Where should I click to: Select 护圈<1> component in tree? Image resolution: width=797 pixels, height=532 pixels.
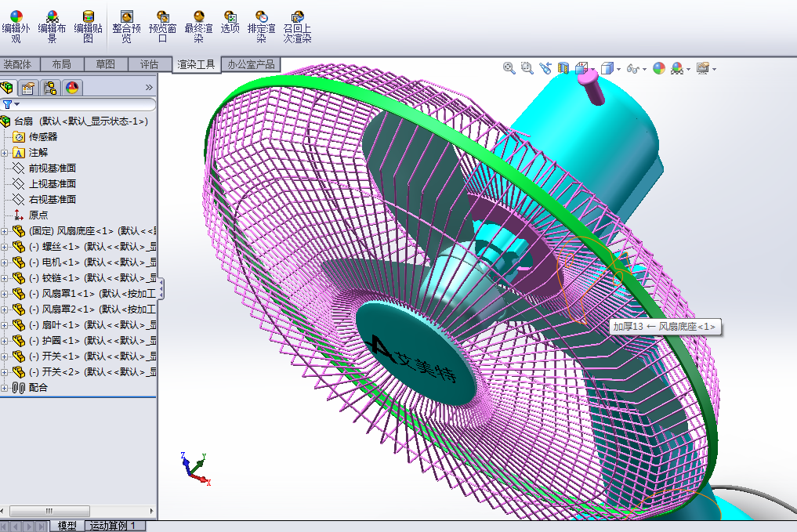[x=84, y=341]
